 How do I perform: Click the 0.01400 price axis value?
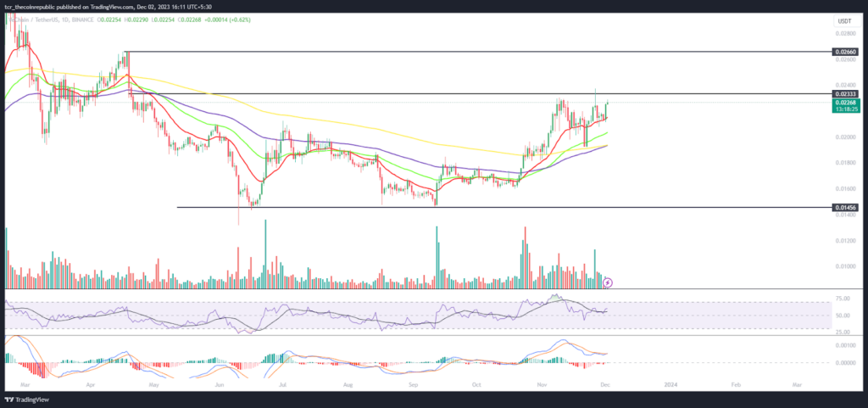click(845, 215)
